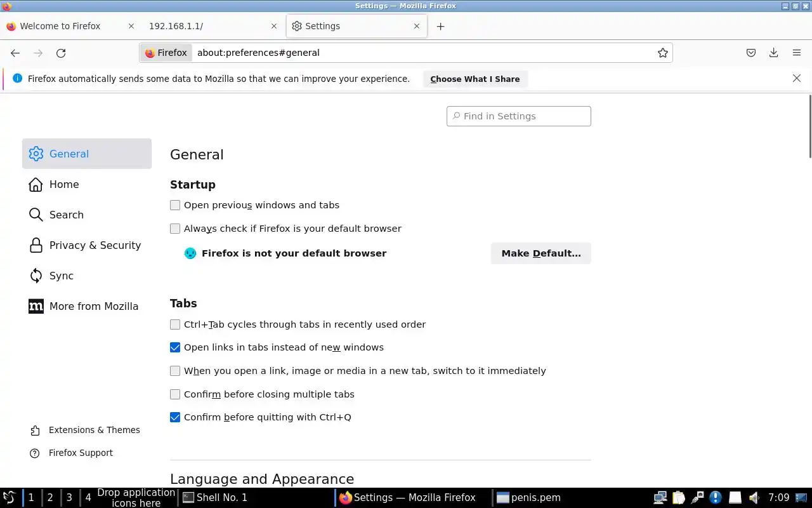Enable Open previous windows and tabs
This screenshot has height=508, width=812.
click(x=175, y=205)
